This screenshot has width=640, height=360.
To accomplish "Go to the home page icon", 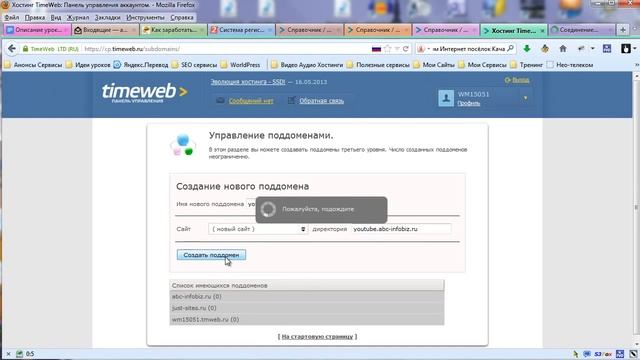I will (563, 49).
